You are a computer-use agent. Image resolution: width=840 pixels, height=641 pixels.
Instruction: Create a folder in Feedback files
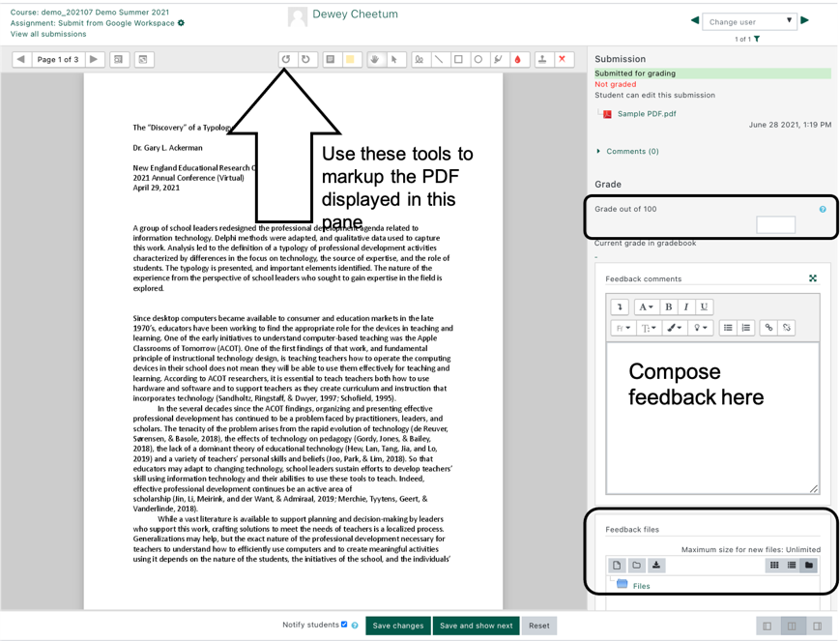tap(637, 566)
